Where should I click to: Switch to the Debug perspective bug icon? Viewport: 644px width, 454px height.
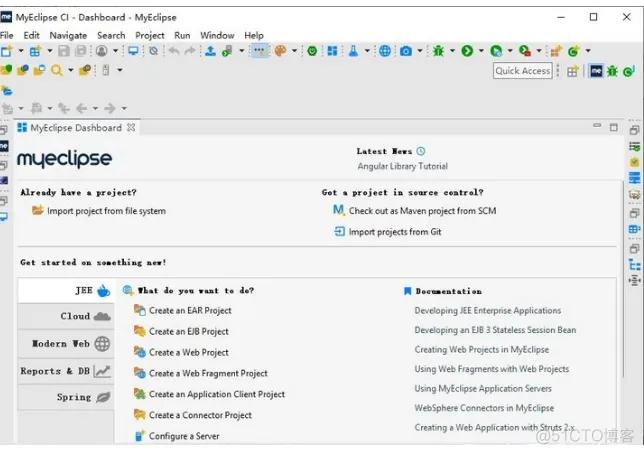click(x=612, y=71)
